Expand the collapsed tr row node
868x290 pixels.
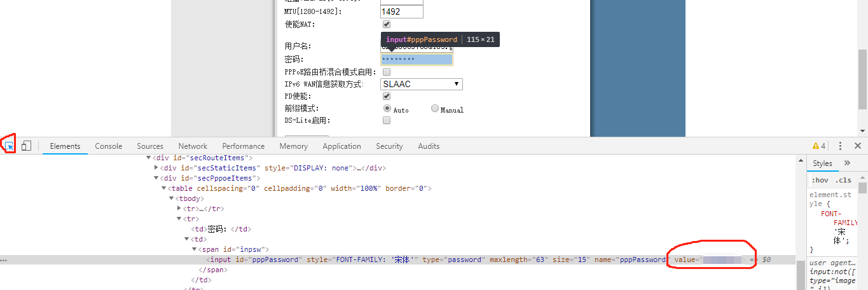tap(179, 209)
